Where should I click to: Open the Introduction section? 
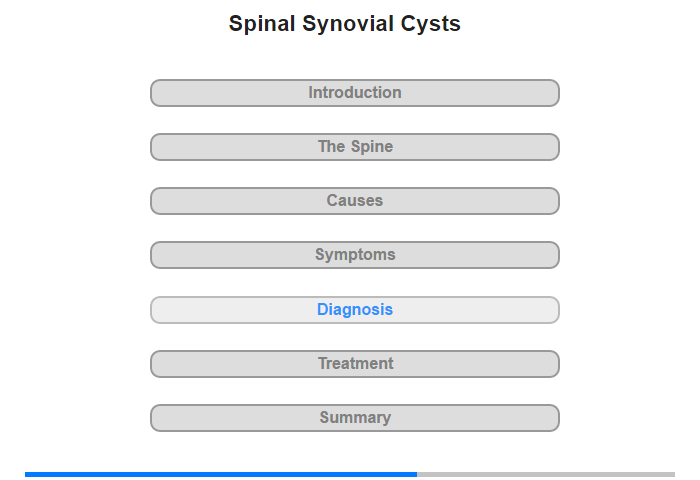[x=355, y=93]
